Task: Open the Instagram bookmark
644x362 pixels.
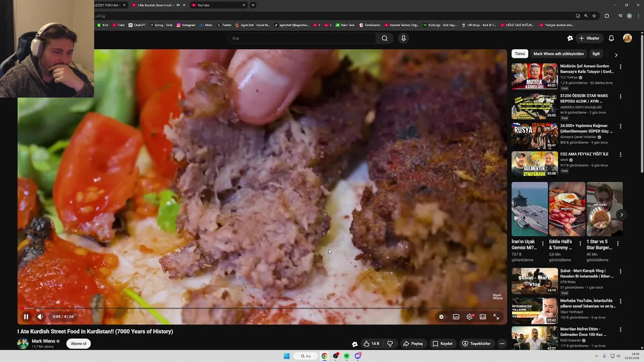Action: pyautogui.click(x=186, y=25)
